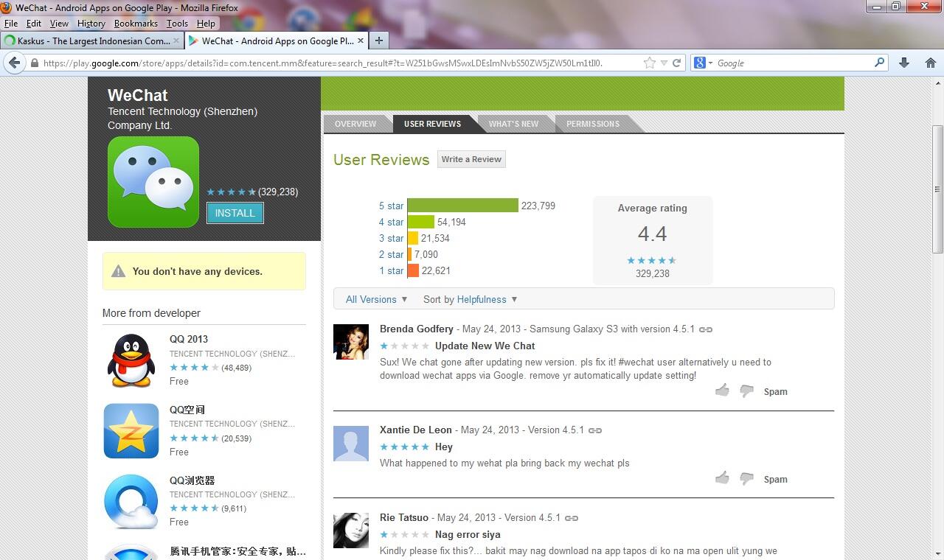This screenshot has width=944, height=560.
Task: Click the Firefox Home button
Action: (930, 63)
